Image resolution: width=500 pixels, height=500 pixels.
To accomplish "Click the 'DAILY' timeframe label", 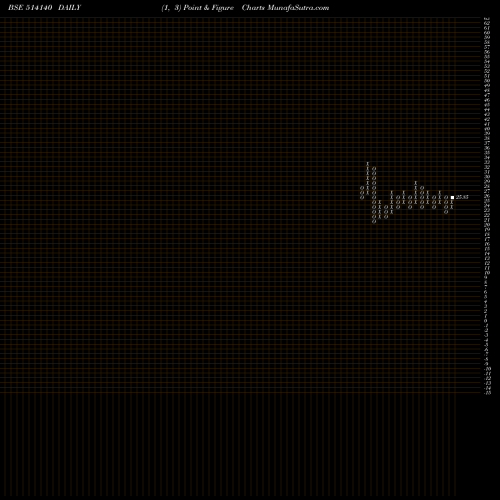I will click(69, 8).
